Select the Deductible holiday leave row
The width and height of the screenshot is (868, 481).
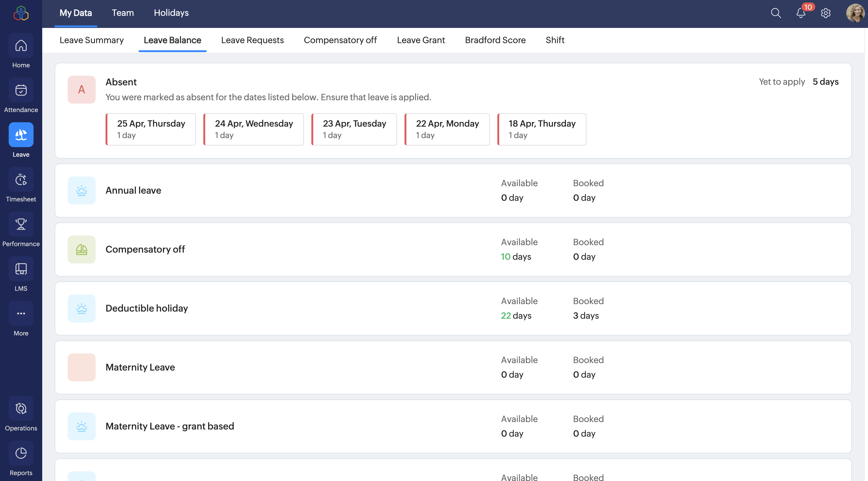453,308
